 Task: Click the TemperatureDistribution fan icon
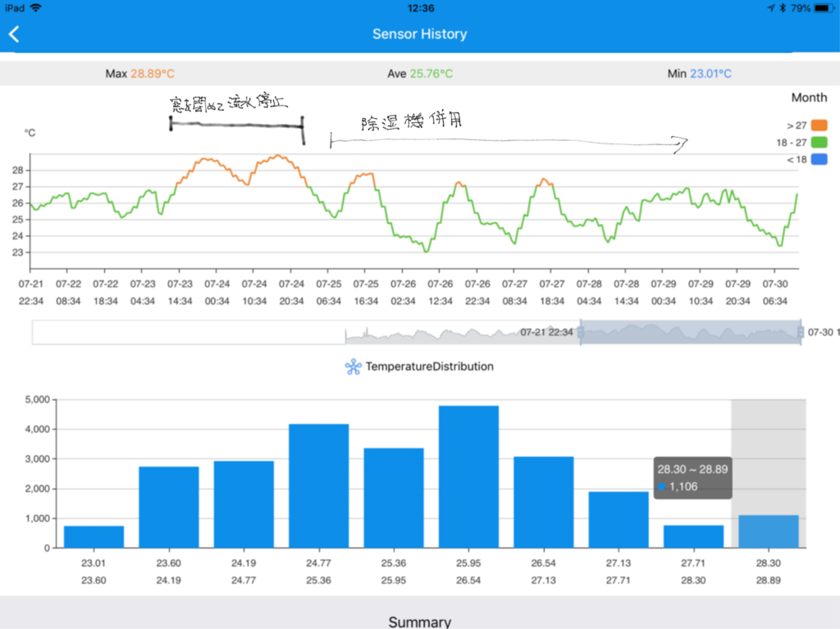tap(354, 367)
